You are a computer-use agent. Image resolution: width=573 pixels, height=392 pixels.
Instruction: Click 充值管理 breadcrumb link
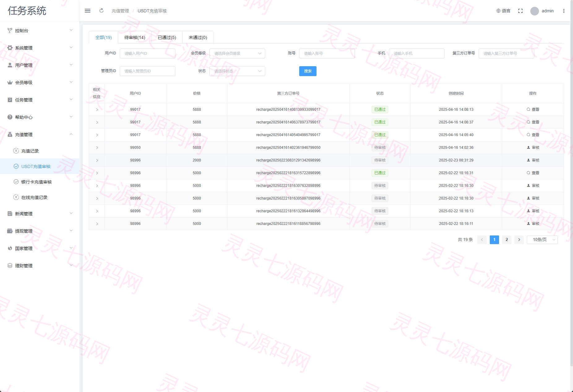tap(120, 11)
